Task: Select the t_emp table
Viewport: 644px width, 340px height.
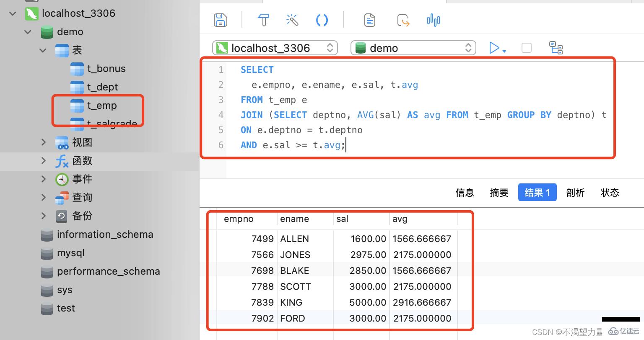Action: [102, 106]
